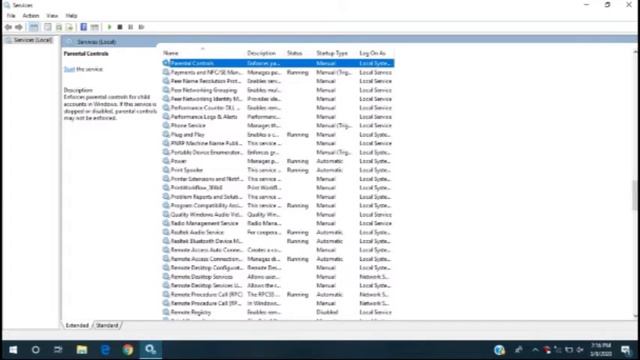Viewport: 640px width, 360px height.
Task: Click the gear icon of the Print Spooler row
Action: point(166,170)
